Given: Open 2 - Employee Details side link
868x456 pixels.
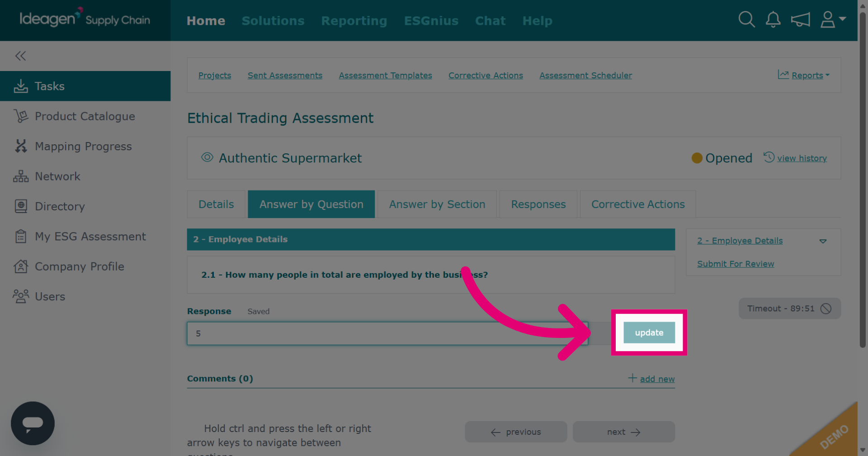Looking at the screenshot, I should [740, 241].
